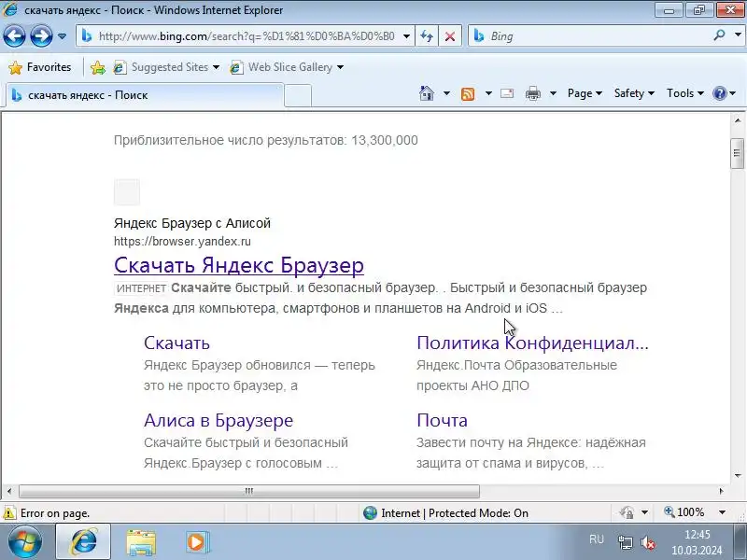The width and height of the screenshot is (747, 560).
Task: Click the Internet Explorer taskbar icon
Action: 83,542
